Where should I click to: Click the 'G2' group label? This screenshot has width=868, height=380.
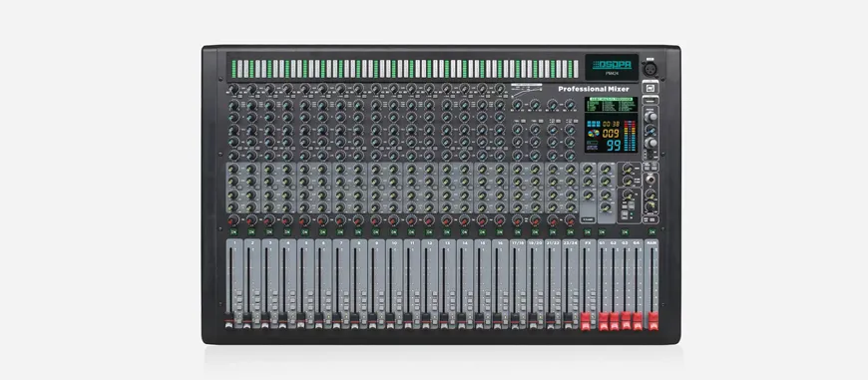click(x=613, y=243)
